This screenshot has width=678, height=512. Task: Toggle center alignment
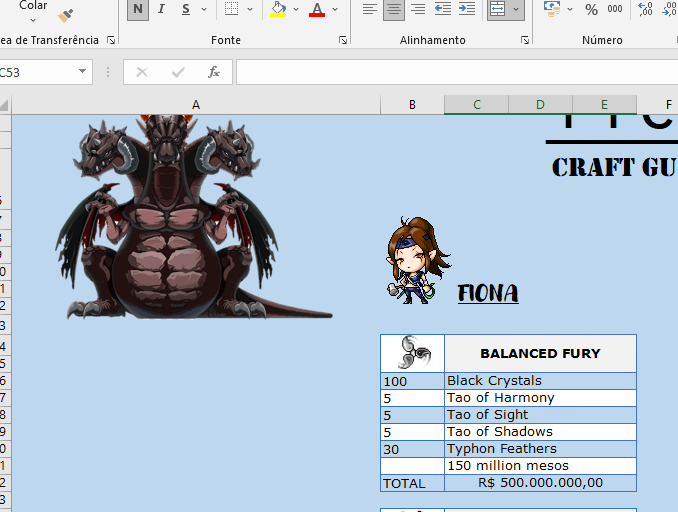(394, 9)
